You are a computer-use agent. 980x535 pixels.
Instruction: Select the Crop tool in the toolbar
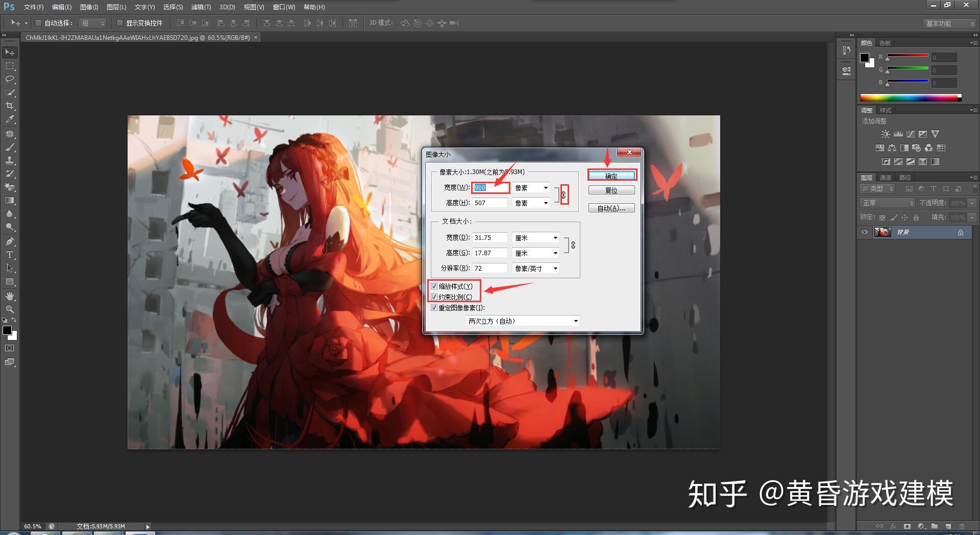[9, 106]
